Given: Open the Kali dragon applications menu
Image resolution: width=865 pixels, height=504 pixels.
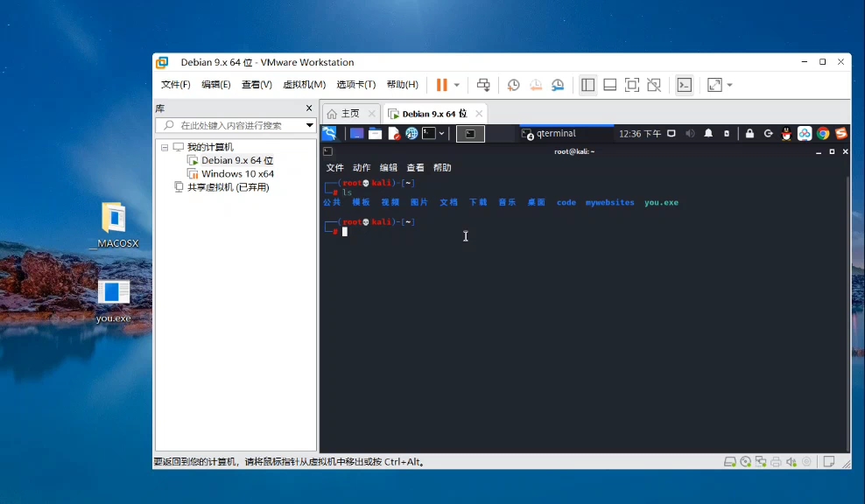Looking at the screenshot, I should 329,134.
